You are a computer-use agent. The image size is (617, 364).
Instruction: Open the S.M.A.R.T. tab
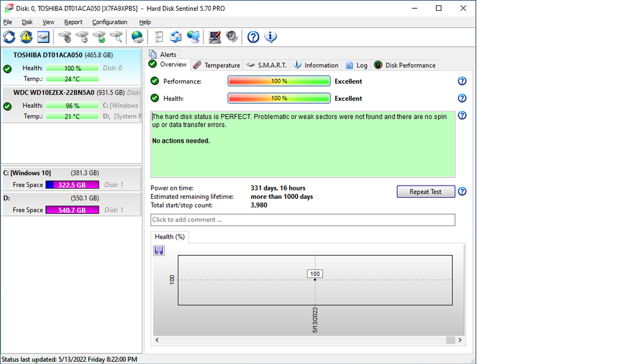pyautogui.click(x=266, y=65)
